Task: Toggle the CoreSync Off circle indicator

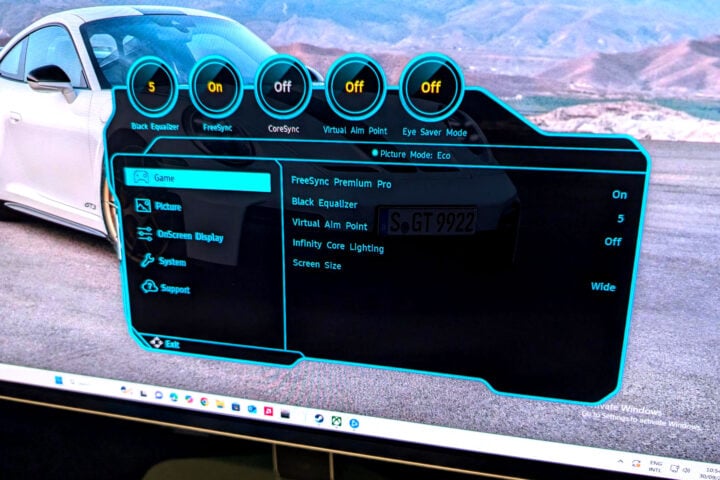Action: tap(283, 87)
